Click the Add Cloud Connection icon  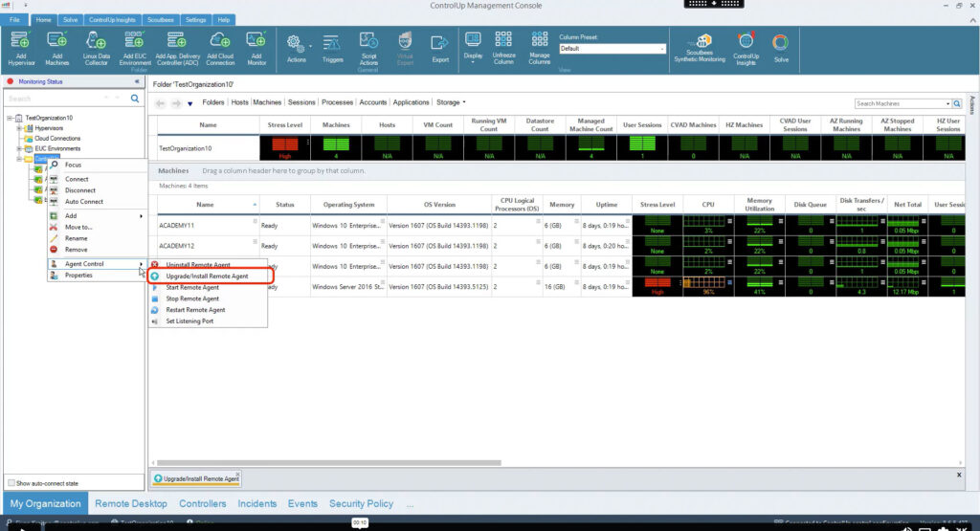click(x=220, y=48)
